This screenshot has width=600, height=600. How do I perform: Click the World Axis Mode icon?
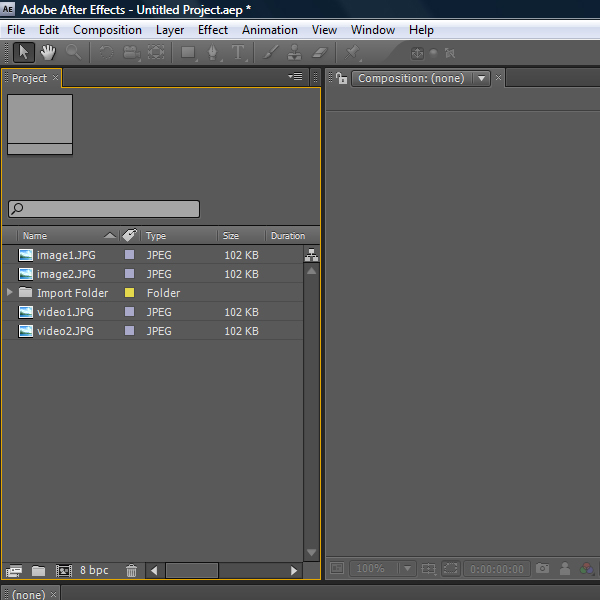pyautogui.click(x=434, y=53)
